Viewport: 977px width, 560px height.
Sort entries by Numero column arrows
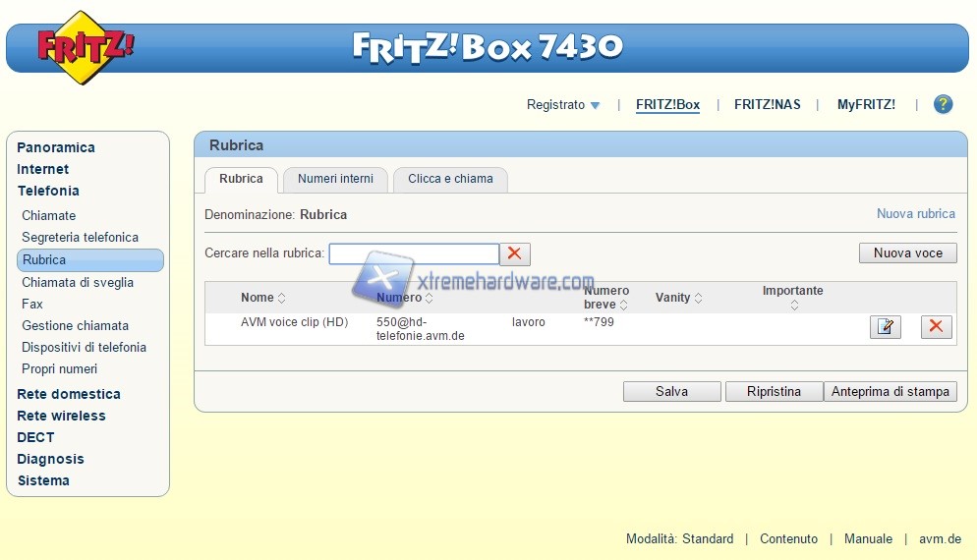[430, 298]
